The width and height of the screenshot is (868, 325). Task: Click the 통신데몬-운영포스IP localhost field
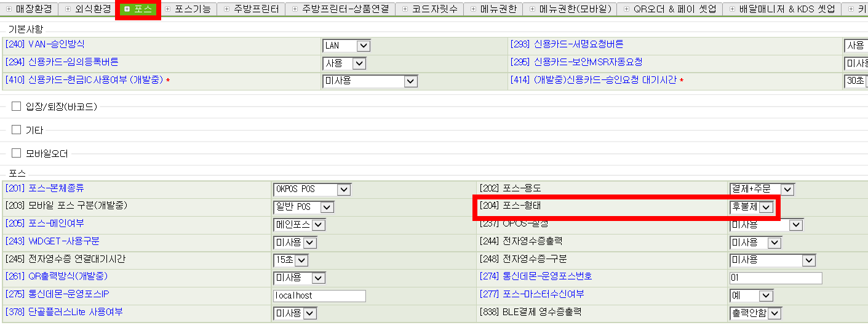click(x=319, y=296)
